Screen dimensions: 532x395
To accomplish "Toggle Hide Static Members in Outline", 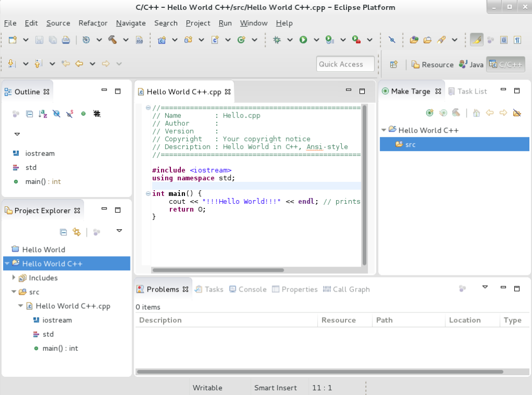I will pyautogui.click(x=71, y=113).
